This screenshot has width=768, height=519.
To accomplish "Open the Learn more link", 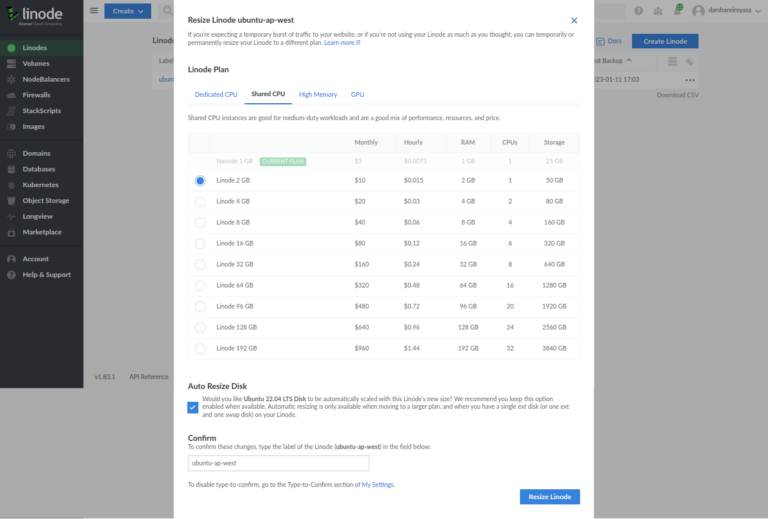I will pyautogui.click(x=342, y=43).
